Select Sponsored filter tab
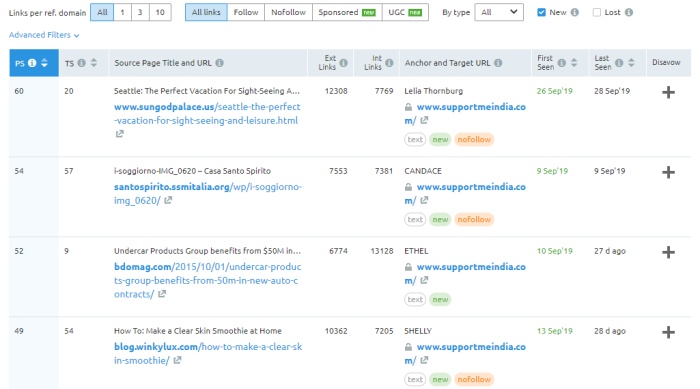 [347, 13]
